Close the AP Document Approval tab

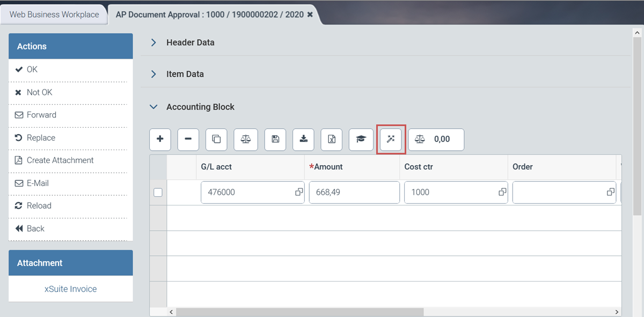310,15
